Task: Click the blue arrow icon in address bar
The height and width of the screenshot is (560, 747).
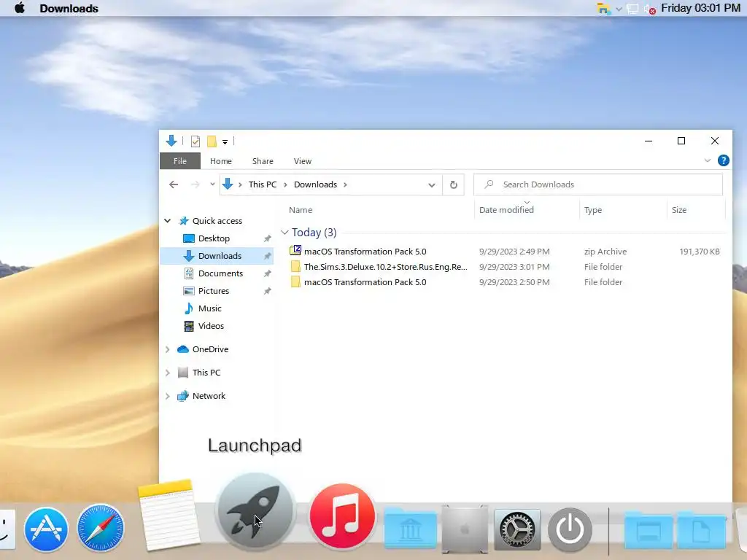Action: [x=228, y=184]
